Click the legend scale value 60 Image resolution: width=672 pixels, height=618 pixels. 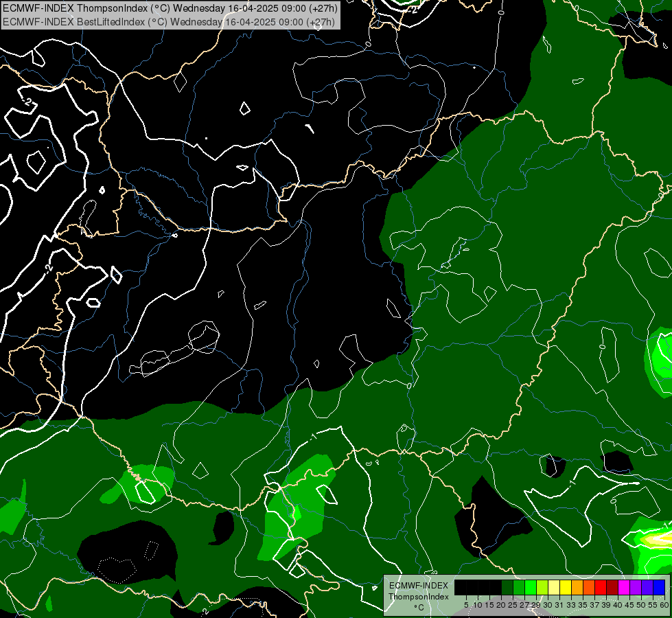coord(664,605)
